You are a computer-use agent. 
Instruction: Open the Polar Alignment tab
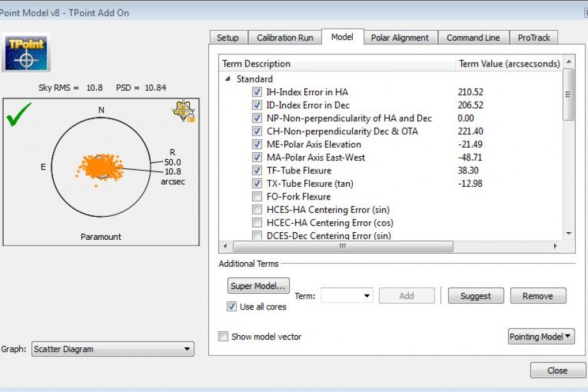coord(399,38)
